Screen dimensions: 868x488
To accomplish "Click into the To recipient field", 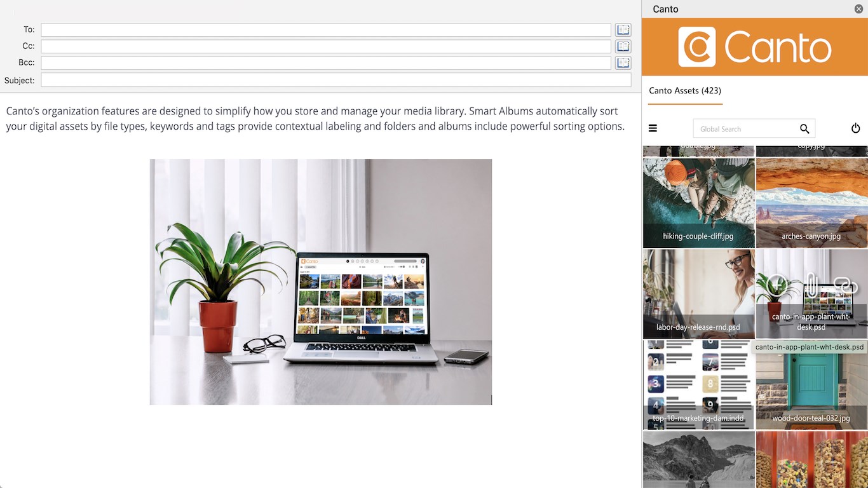I will pyautogui.click(x=326, y=30).
